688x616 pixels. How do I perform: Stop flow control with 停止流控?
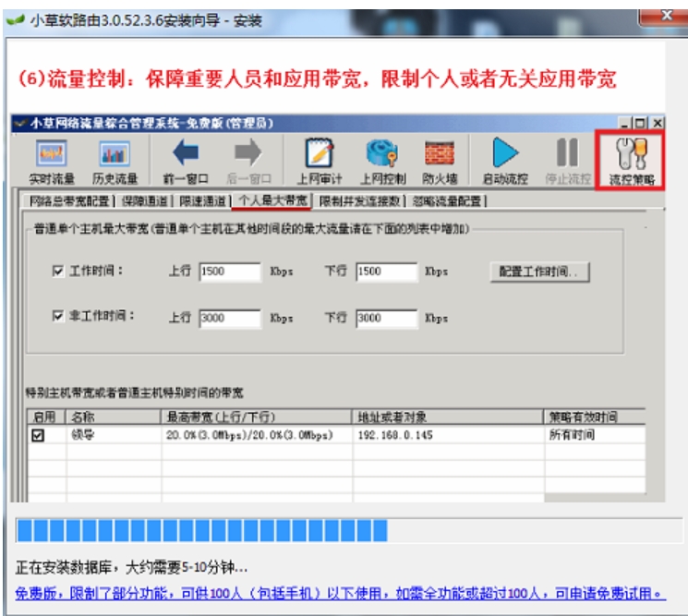click(x=568, y=161)
